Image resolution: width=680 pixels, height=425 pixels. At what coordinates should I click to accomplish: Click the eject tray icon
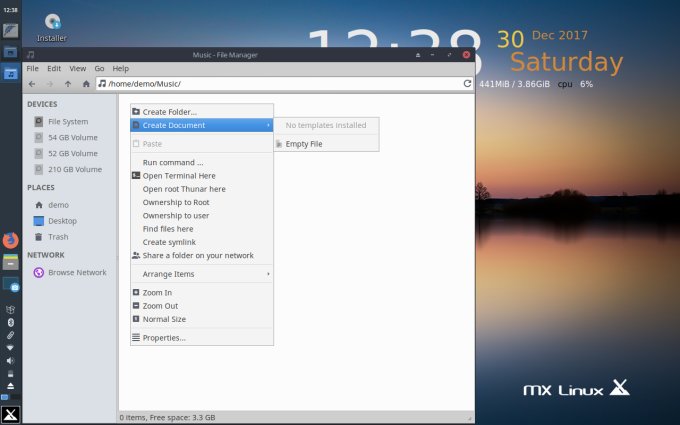coord(10,386)
